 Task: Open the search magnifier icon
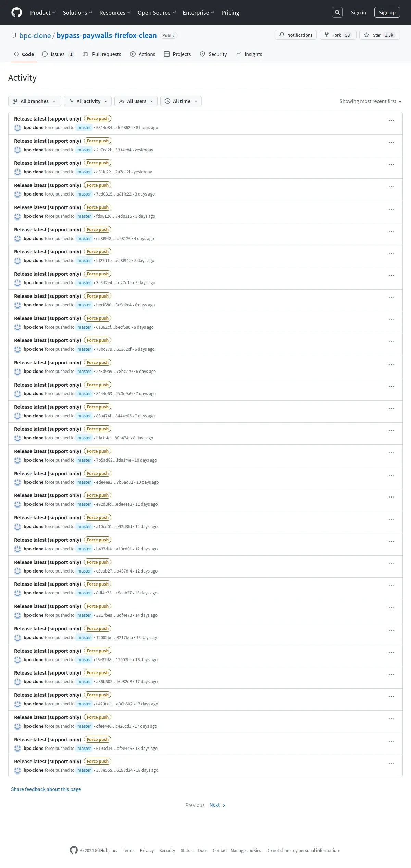click(x=337, y=12)
